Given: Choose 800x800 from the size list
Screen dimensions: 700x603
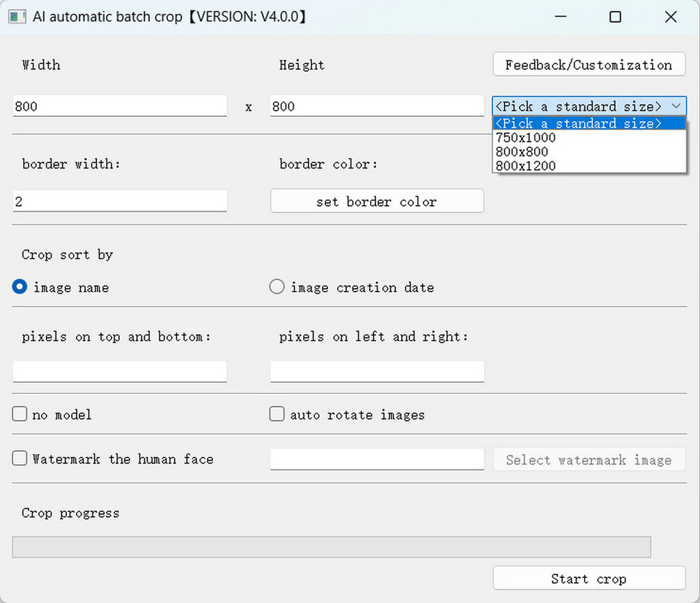Looking at the screenshot, I should click(x=589, y=152).
